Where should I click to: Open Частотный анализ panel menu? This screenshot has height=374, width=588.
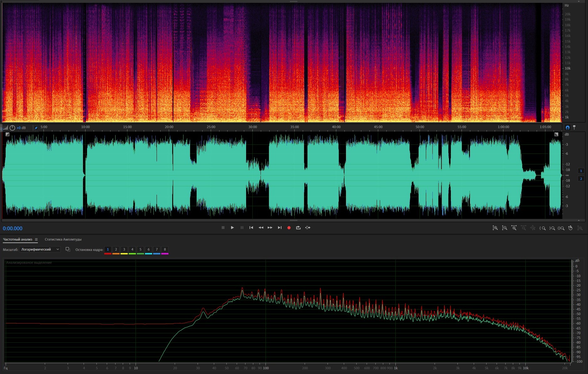pyautogui.click(x=36, y=240)
